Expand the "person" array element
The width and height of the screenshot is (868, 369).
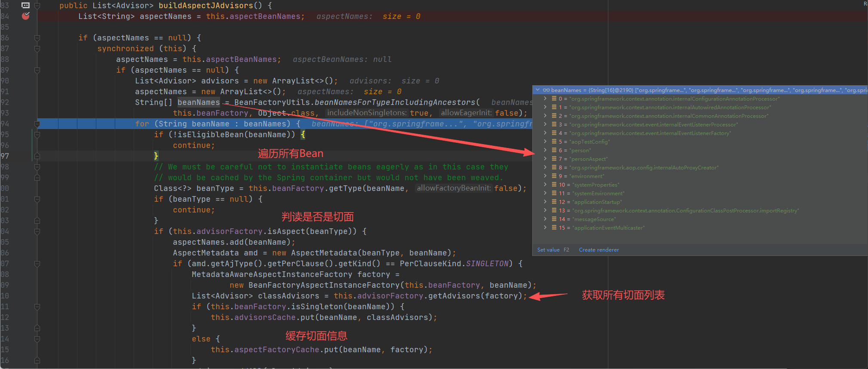pos(545,151)
